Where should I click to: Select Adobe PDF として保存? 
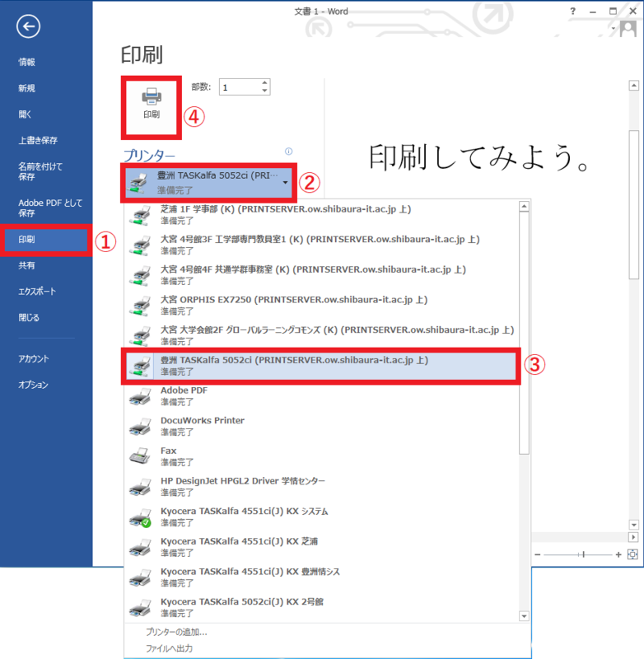click(50, 208)
